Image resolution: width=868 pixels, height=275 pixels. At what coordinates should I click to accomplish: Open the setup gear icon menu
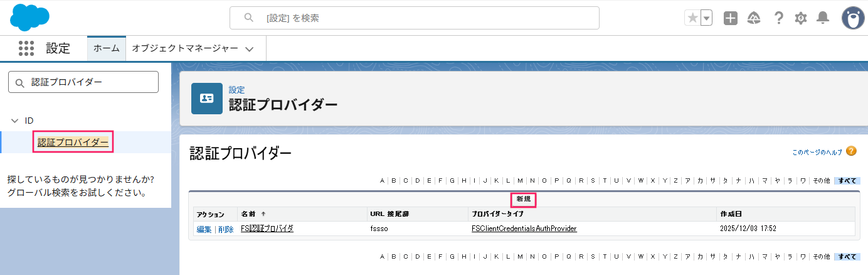800,18
